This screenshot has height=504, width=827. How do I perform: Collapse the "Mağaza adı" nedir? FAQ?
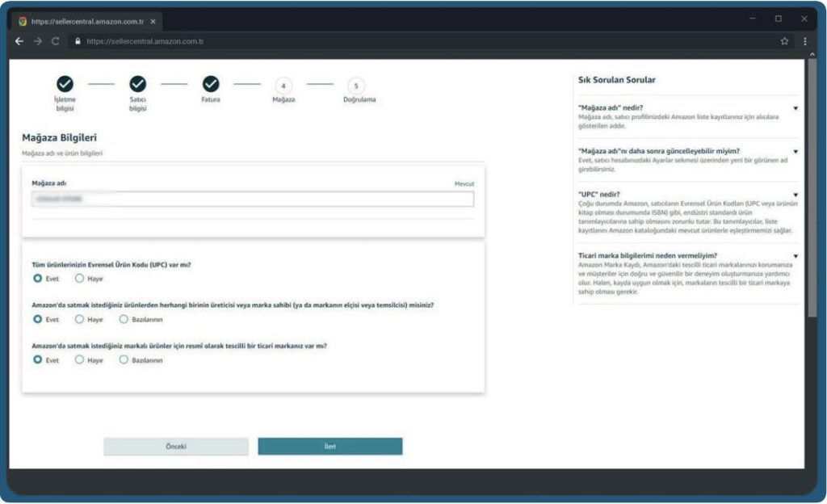[x=796, y=108]
